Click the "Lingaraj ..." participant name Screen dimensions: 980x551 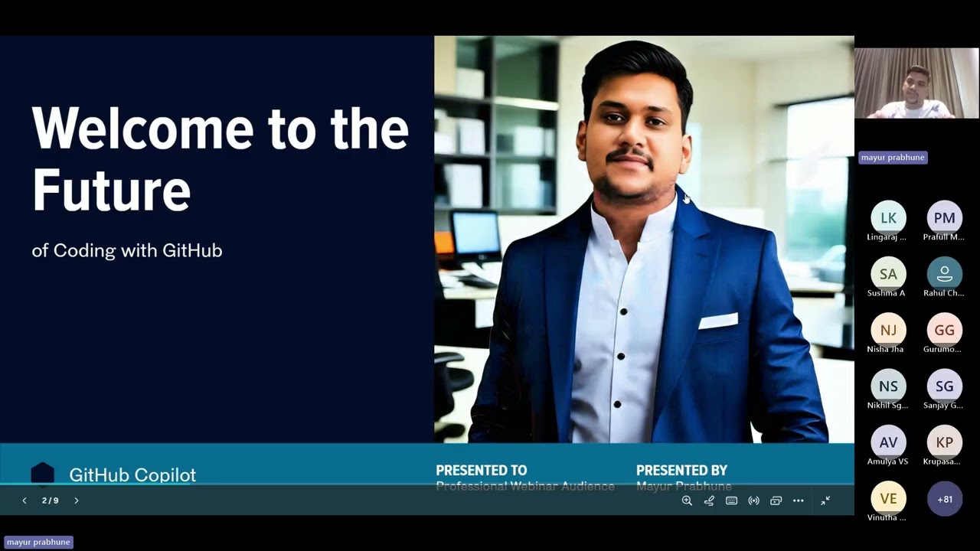point(887,237)
